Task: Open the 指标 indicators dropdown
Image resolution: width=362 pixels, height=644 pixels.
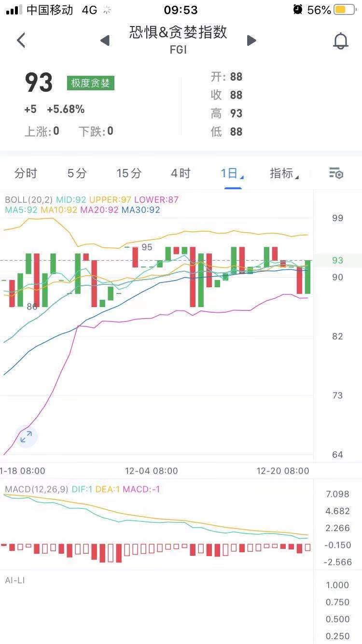Action: (284, 174)
